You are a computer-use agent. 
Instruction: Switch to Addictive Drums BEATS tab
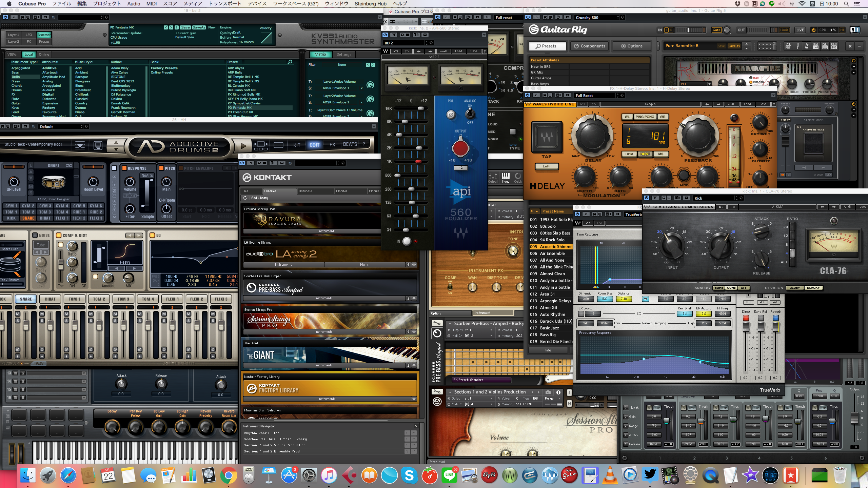point(350,144)
